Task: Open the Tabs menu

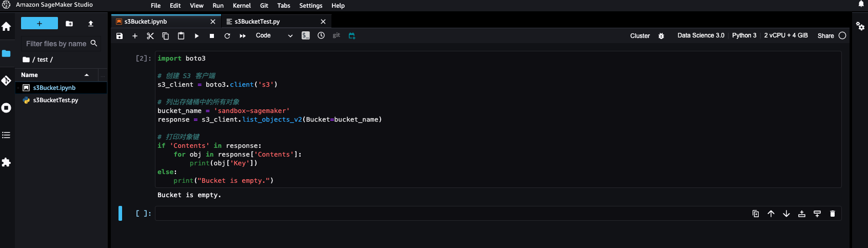Action: [x=284, y=6]
